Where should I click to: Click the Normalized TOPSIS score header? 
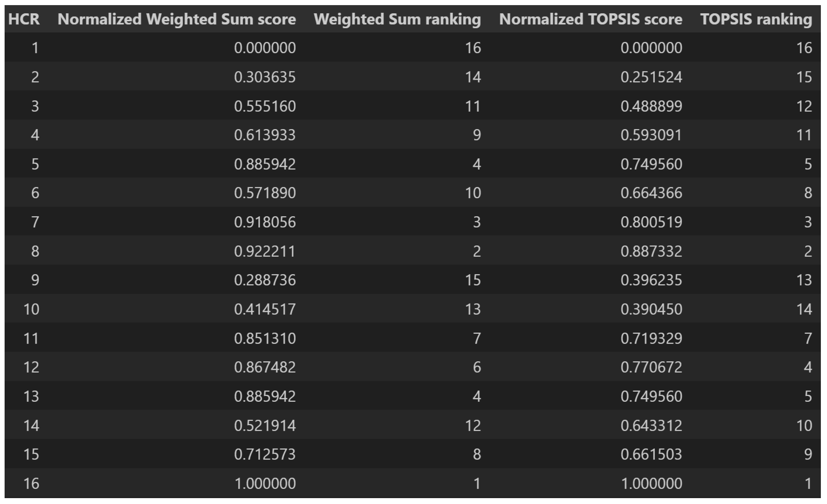tap(590, 19)
